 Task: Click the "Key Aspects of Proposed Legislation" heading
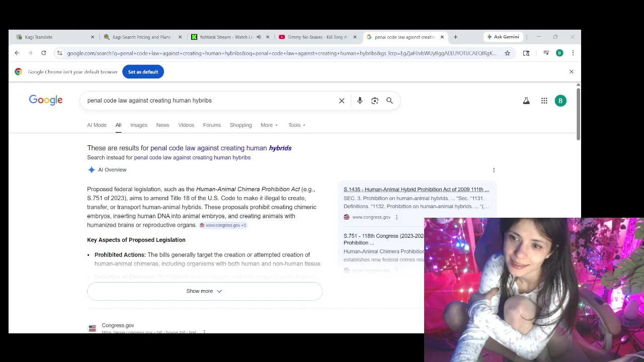click(x=136, y=240)
